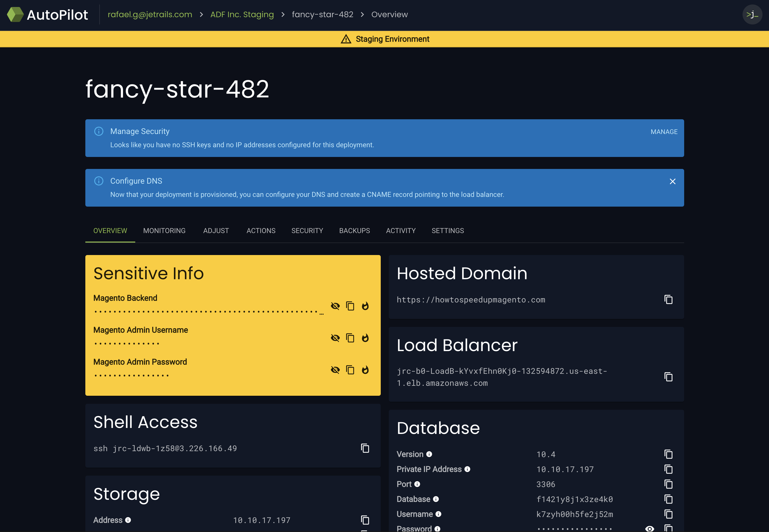Rotate the Magento Backend credential

click(x=365, y=306)
